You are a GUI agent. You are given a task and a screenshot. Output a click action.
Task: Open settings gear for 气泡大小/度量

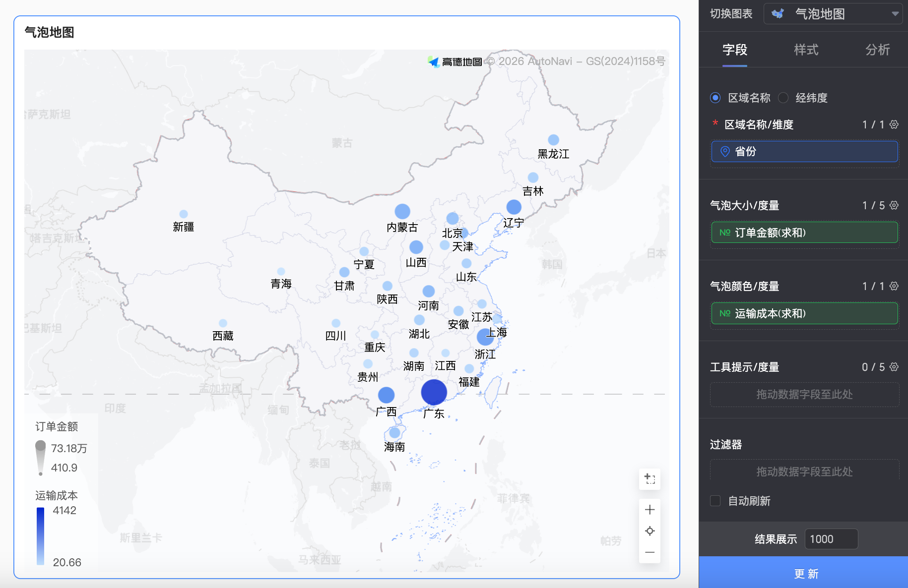tap(894, 205)
